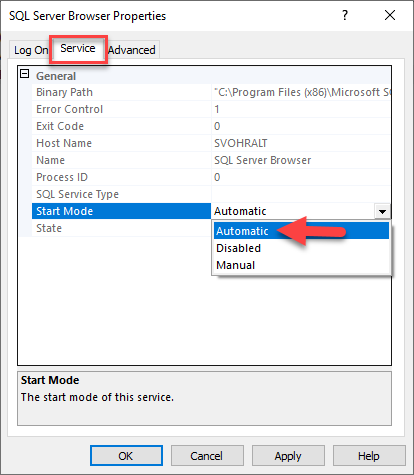Click the Start Mode property label

(x=65, y=211)
